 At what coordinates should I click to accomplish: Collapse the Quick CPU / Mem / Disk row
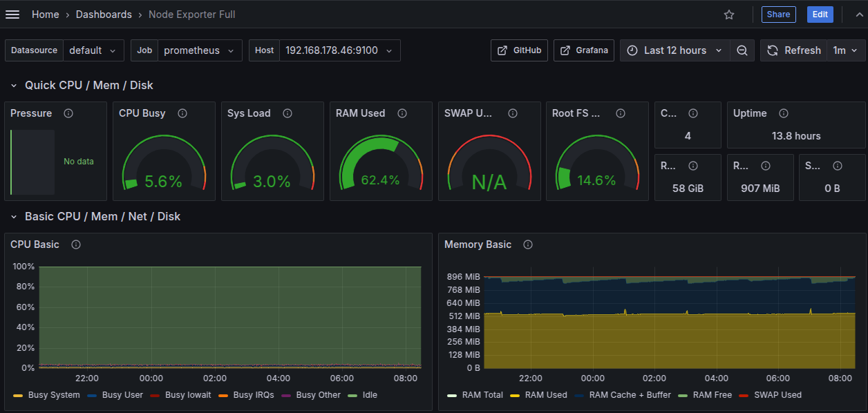pos(14,86)
